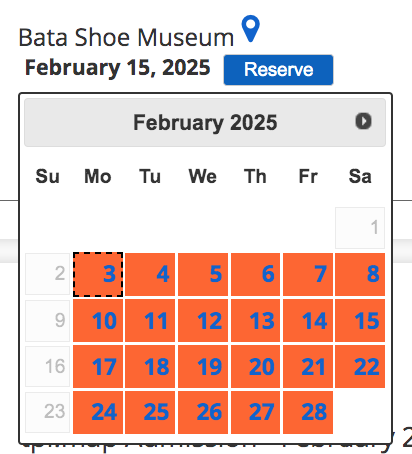Go to next month arrow icon
The width and height of the screenshot is (412, 454).
coord(363,121)
